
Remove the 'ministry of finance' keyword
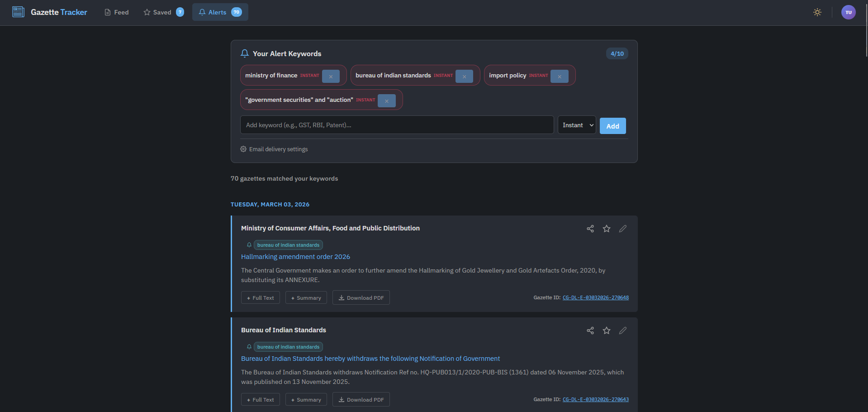tap(331, 76)
